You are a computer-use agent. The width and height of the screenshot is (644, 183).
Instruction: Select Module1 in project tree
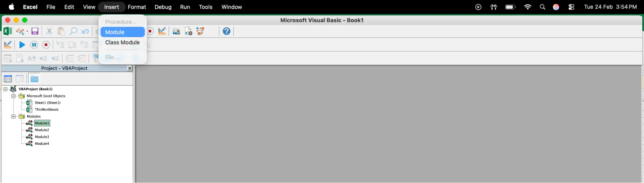(42, 123)
